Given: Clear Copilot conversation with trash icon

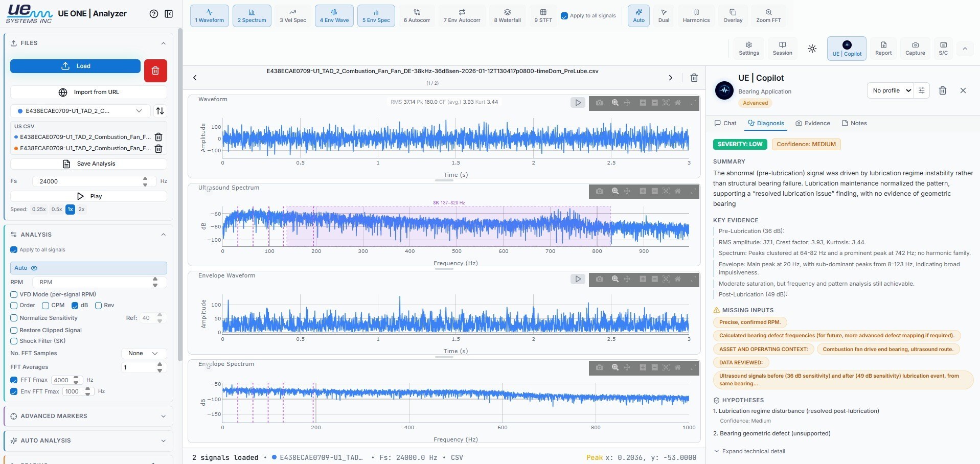Looking at the screenshot, I should tap(943, 90).
